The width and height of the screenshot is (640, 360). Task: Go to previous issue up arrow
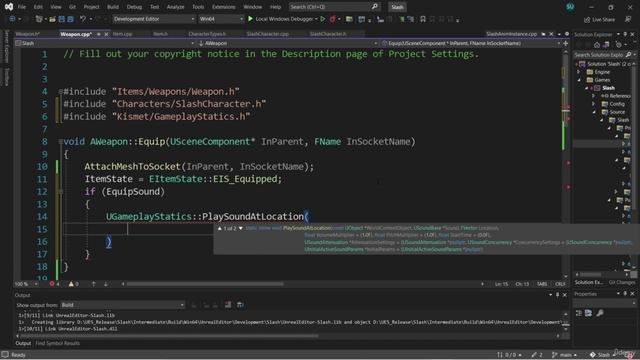93,284
